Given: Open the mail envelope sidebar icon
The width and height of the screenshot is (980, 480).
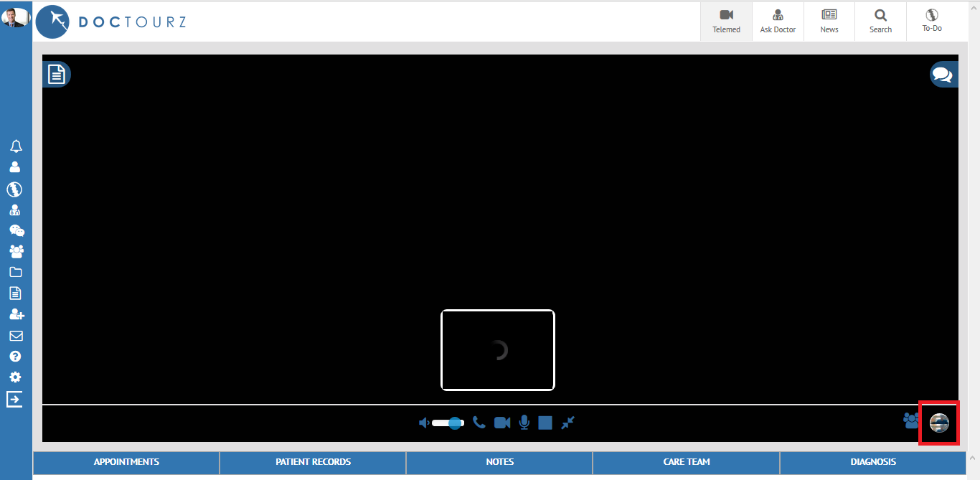Looking at the screenshot, I should point(15,336).
